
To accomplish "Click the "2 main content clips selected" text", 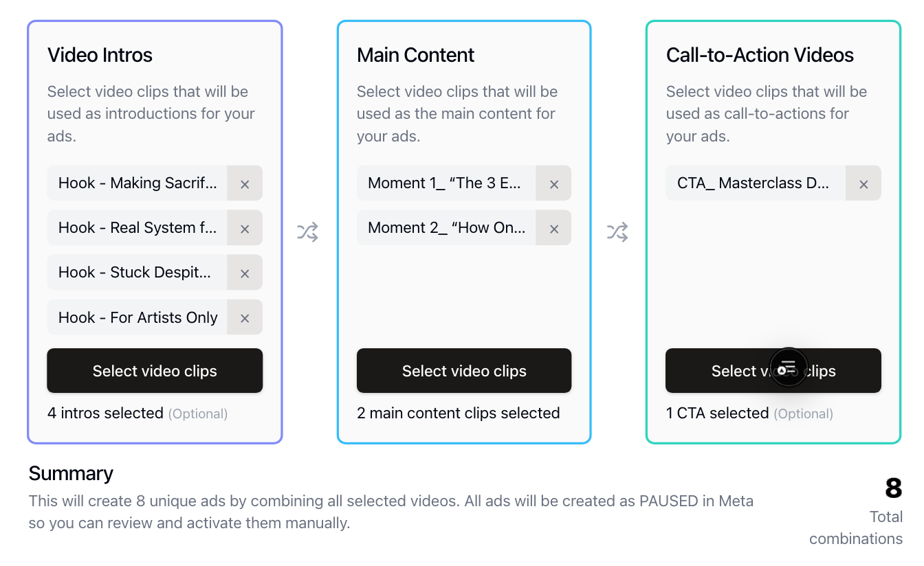I will (x=459, y=413).
